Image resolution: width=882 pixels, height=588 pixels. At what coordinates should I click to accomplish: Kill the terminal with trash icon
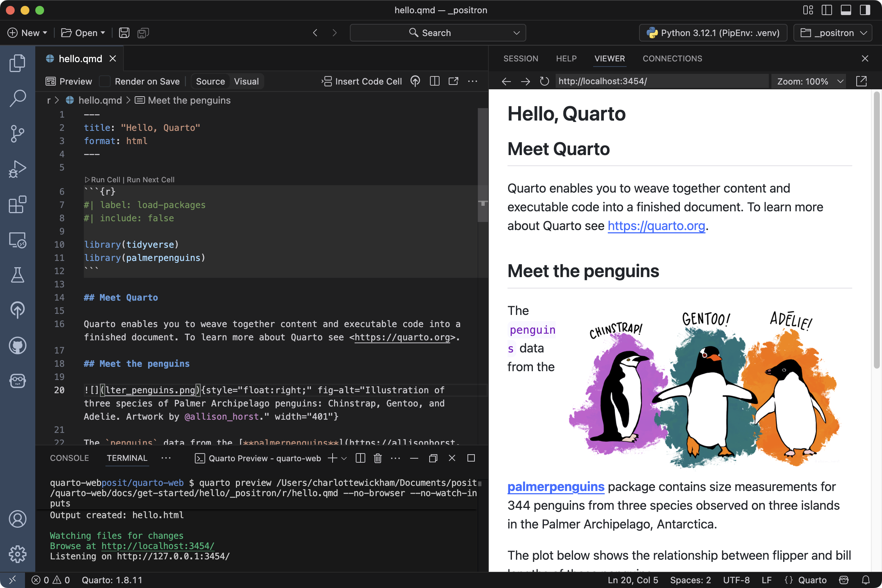[x=378, y=458]
